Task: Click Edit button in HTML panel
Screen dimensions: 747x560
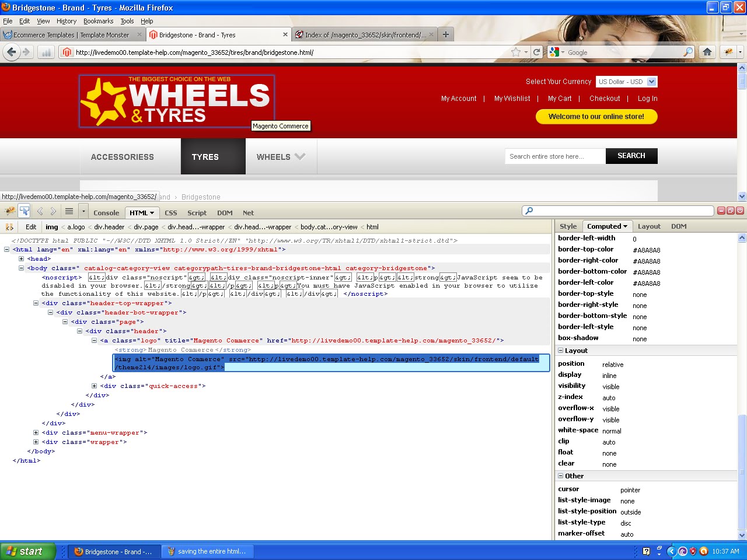Action: point(31,227)
